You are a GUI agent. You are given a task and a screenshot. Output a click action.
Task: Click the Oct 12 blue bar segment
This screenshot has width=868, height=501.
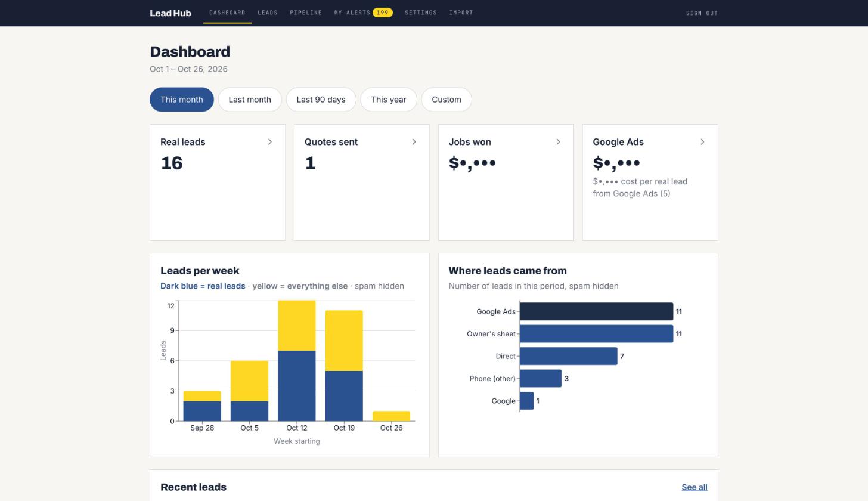pos(297,386)
